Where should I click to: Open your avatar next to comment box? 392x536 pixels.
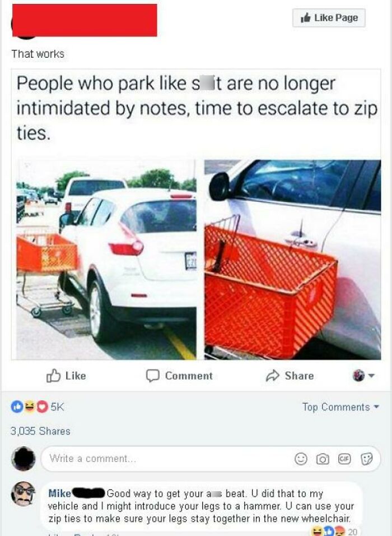pos(23,459)
